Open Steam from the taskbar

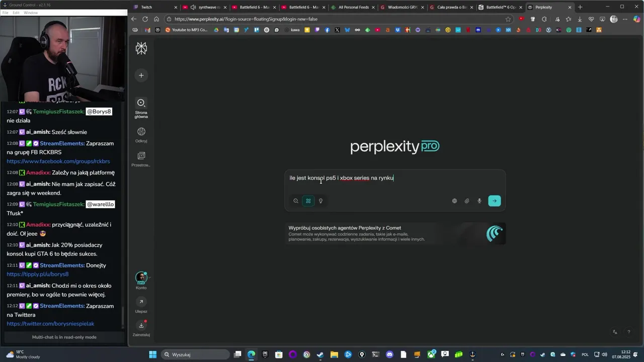pyautogui.click(x=320, y=354)
